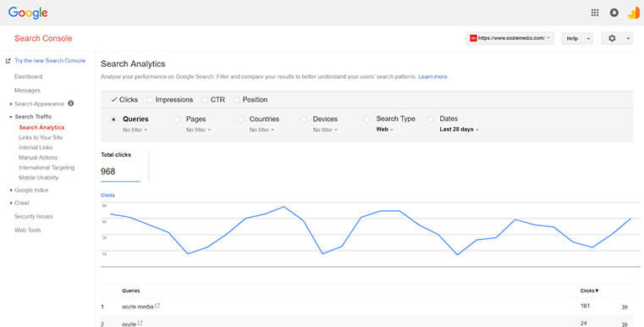The width and height of the screenshot is (644, 327).
Task: Click 'Try the new Search Console' link
Action: [50, 60]
